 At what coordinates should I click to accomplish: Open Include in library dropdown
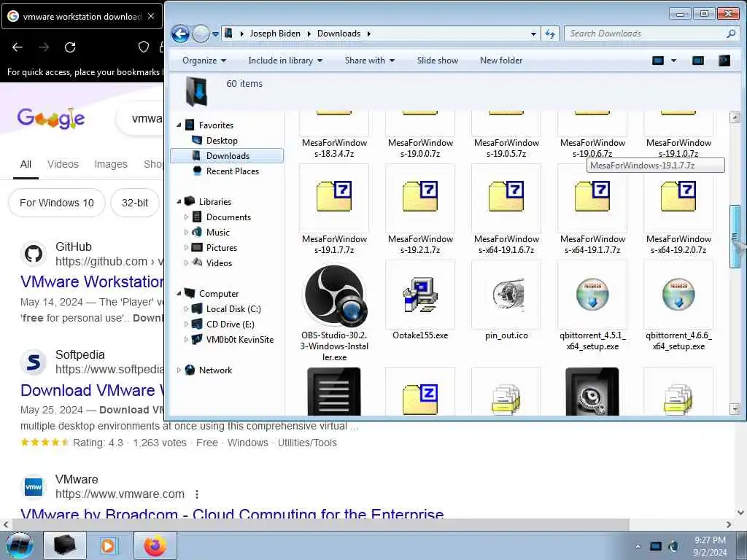[x=285, y=61]
